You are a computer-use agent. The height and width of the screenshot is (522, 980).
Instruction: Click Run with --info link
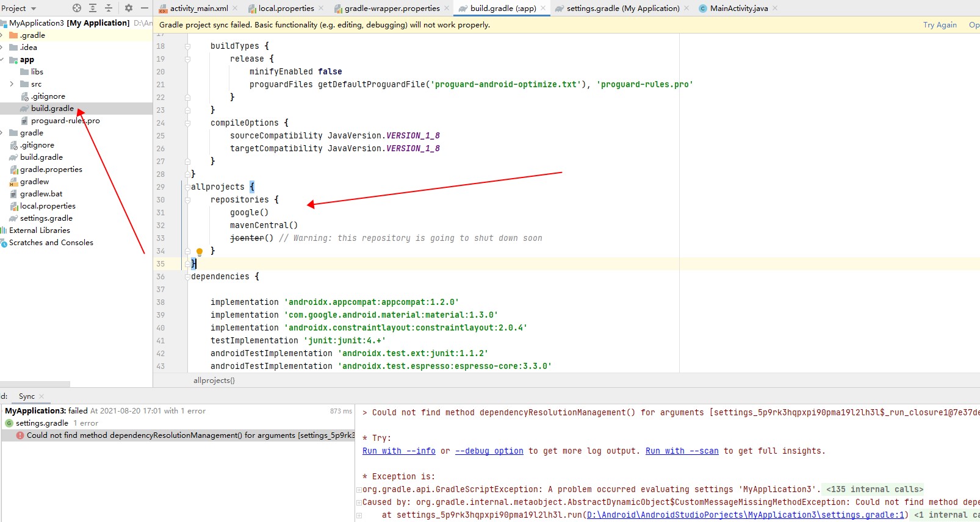pos(399,451)
